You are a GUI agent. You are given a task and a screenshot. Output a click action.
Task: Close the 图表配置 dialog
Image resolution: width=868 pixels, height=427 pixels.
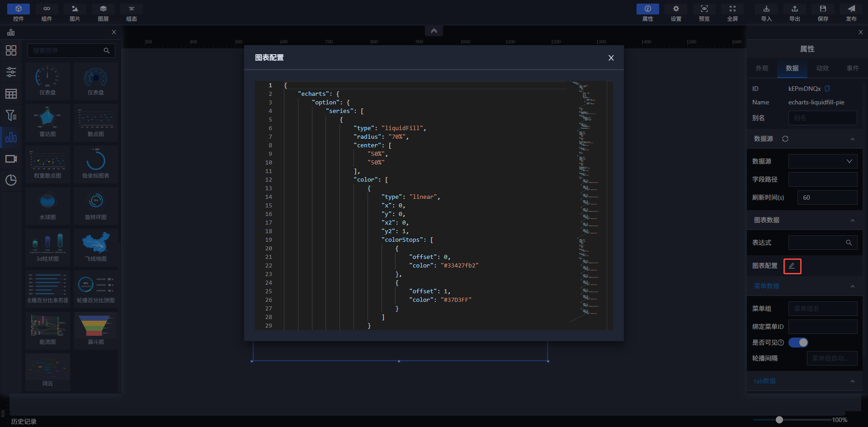coord(611,58)
